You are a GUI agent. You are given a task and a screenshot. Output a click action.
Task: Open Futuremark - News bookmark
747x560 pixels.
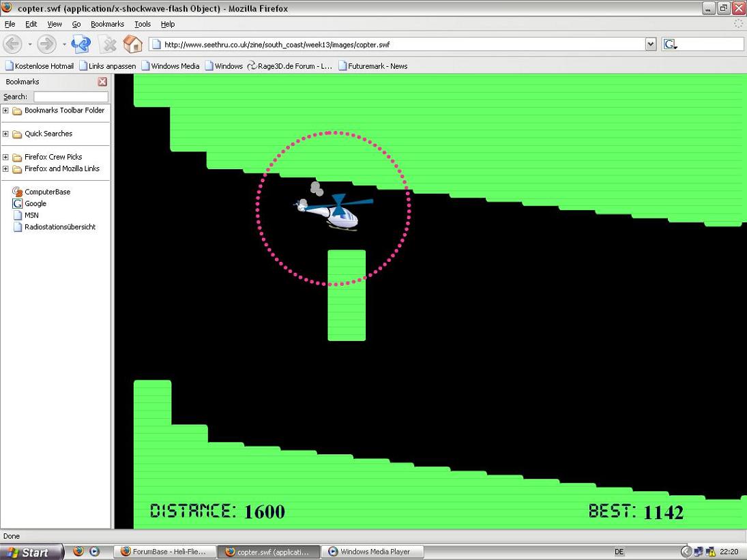click(x=373, y=66)
